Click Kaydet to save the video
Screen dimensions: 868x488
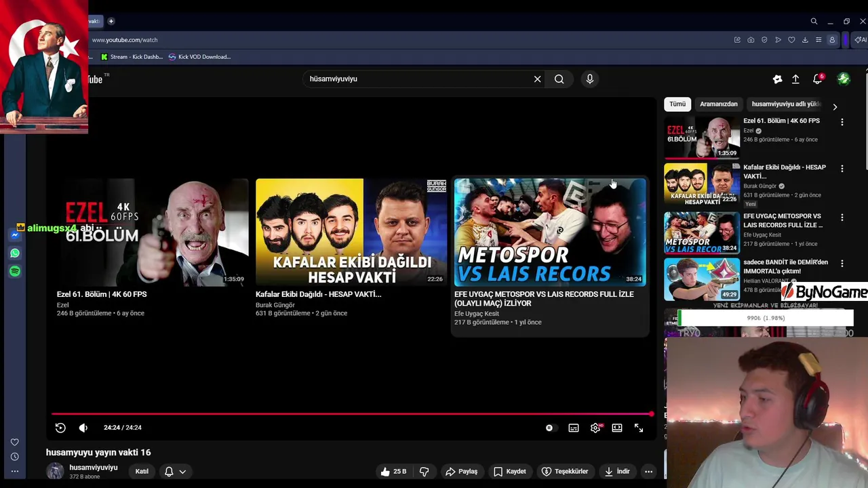509,471
